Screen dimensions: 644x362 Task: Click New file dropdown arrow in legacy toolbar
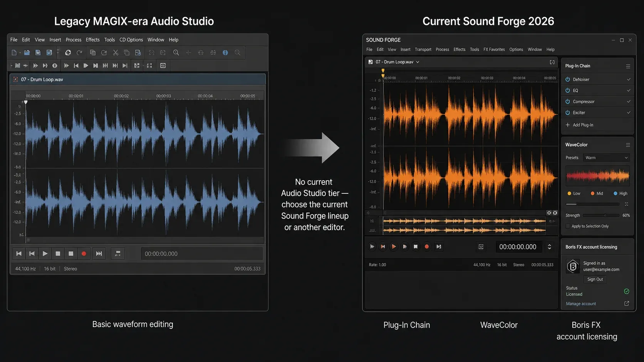pos(20,53)
